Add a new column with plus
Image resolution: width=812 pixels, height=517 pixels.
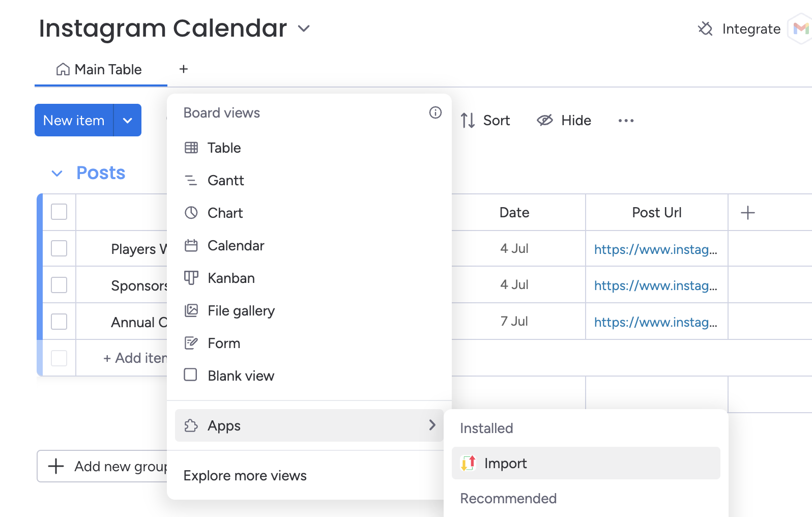coord(748,213)
